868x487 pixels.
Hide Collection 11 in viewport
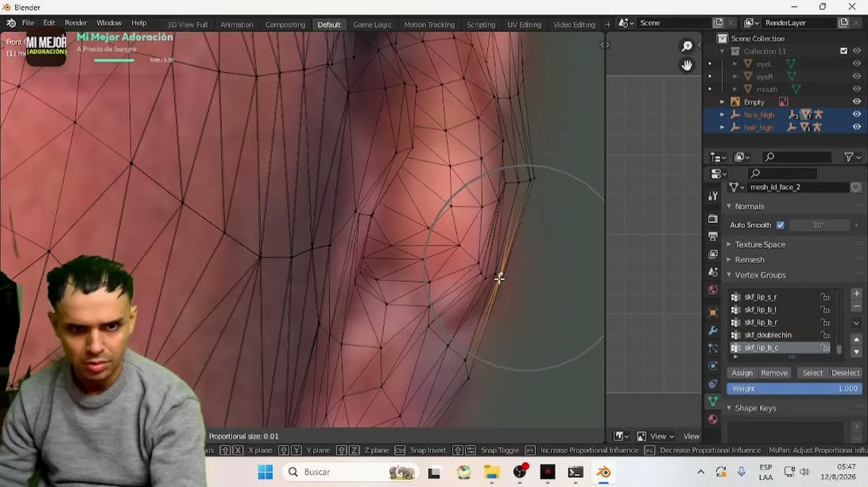tap(857, 51)
